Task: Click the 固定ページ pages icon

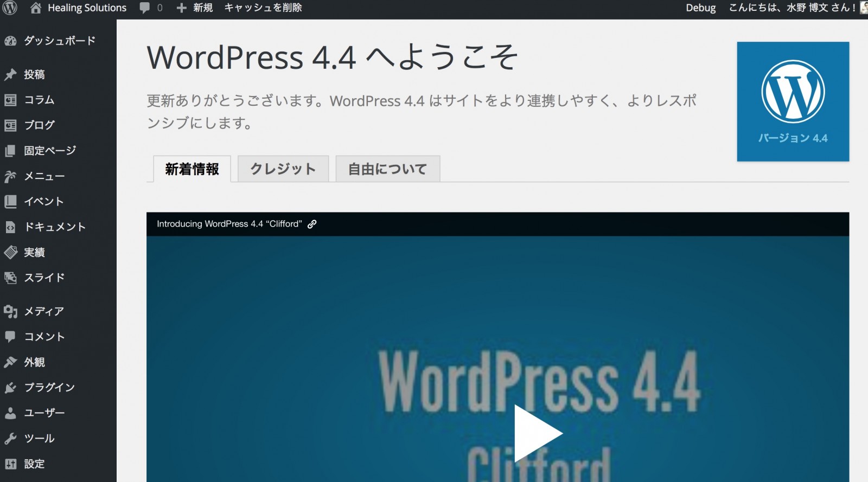Action: point(10,151)
